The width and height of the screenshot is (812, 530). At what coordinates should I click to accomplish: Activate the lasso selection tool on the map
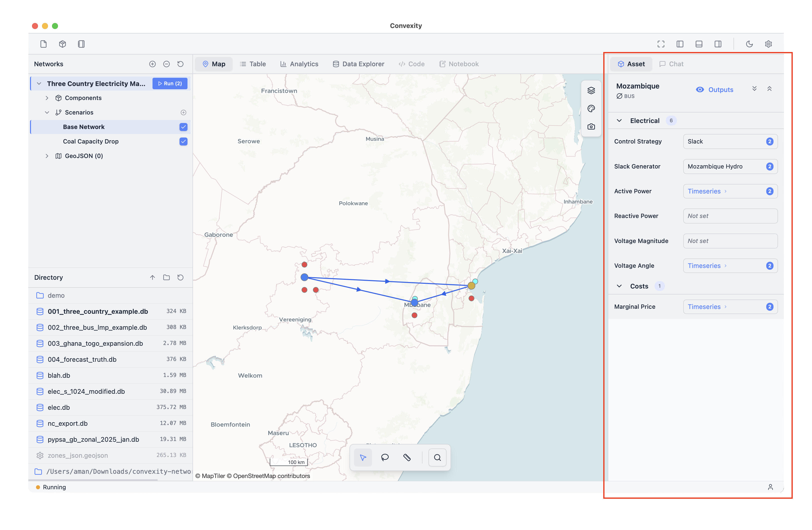point(385,457)
